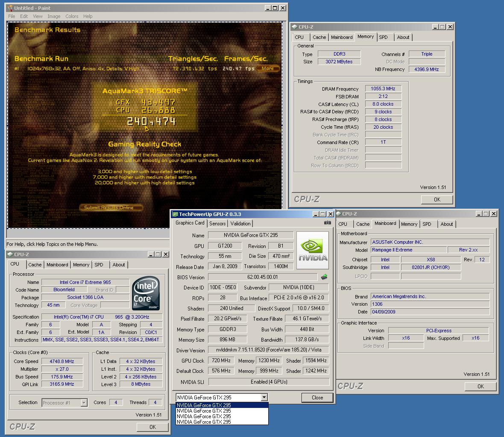Open CPU tab in CPU-Z Mainboard window

343,224
